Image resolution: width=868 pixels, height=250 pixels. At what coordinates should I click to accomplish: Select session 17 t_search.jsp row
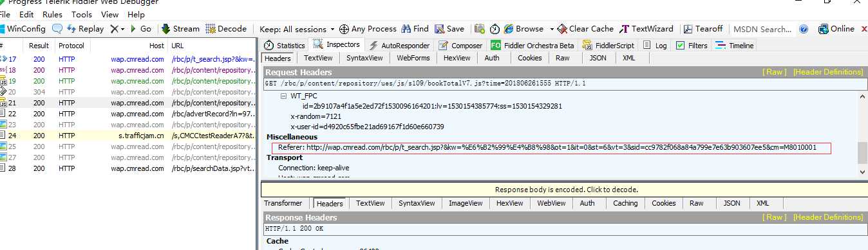click(x=128, y=59)
